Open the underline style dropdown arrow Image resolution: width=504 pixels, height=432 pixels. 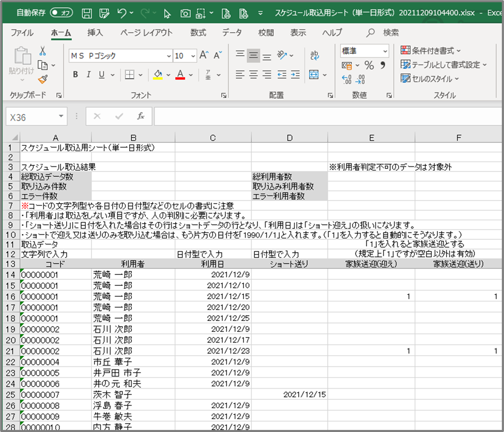click(113, 75)
